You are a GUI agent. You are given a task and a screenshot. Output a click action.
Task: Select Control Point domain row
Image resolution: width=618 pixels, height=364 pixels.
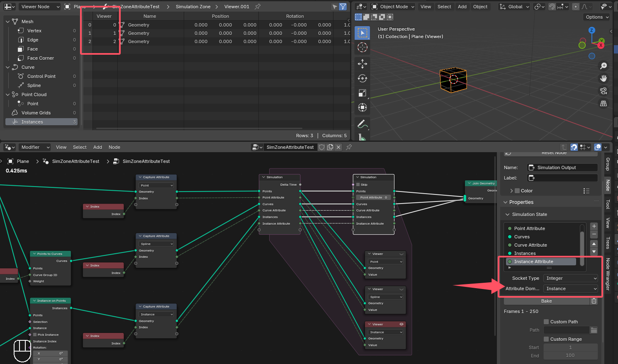pyautogui.click(x=41, y=76)
